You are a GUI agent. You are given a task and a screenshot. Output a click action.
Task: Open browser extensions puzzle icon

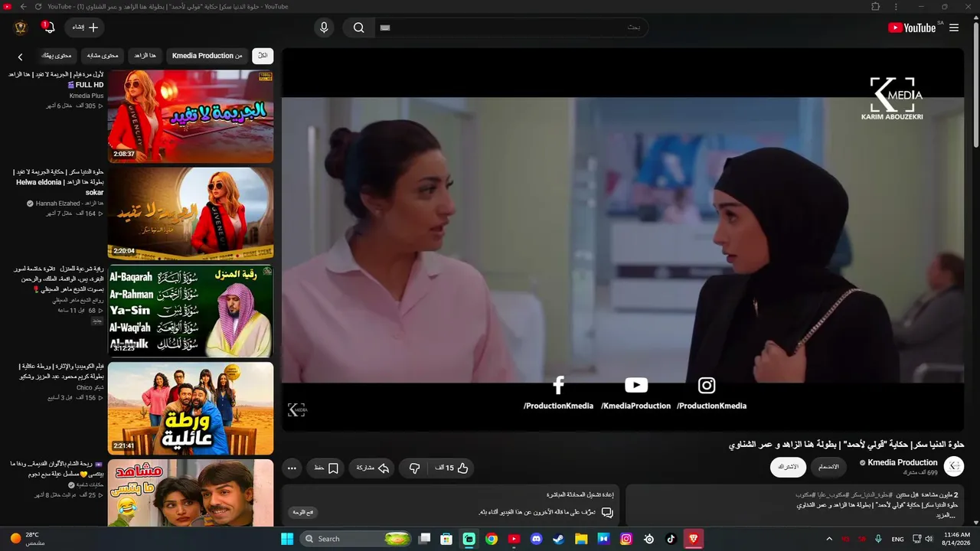(x=876, y=7)
